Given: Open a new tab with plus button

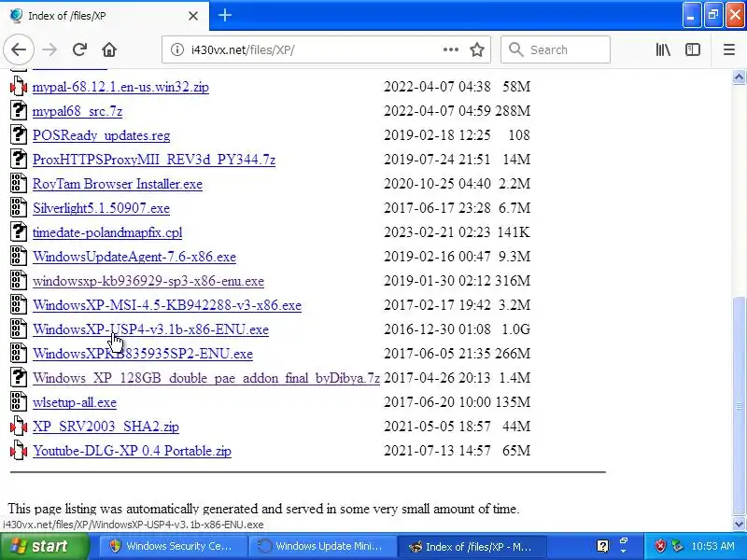Looking at the screenshot, I should pyautogui.click(x=225, y=15).
